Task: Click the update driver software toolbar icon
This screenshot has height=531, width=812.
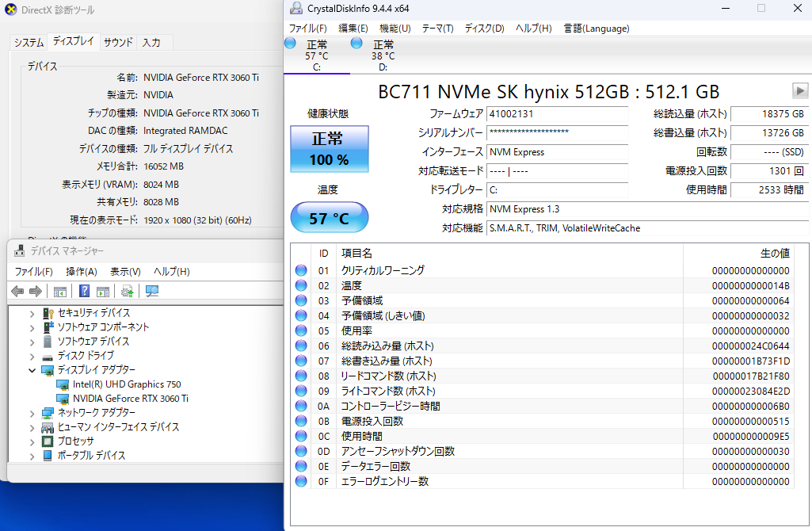Action: coord(128,291)
